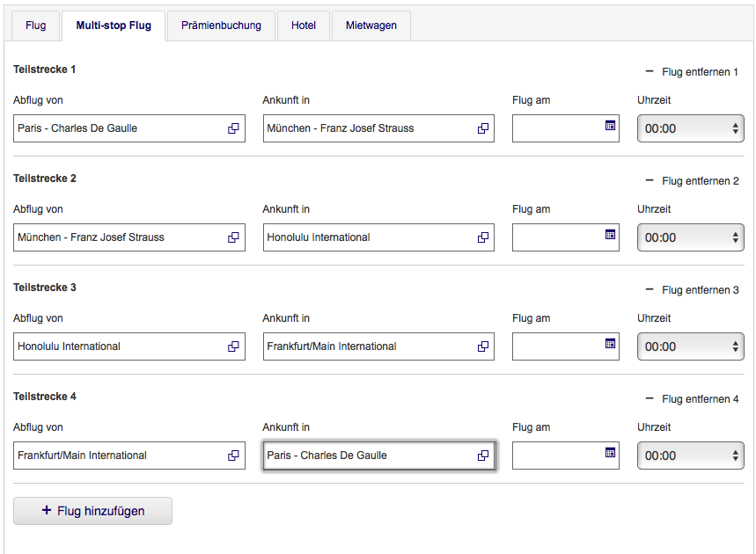Select the Mietwagen tab
This screenshot has height=554, width=756.
click(371, 26)
